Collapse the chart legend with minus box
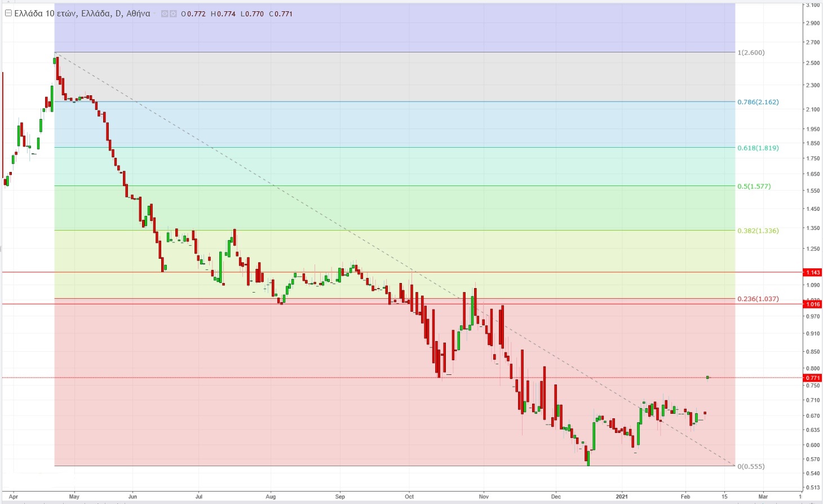The image size is (823, 504). coord(8,14)
